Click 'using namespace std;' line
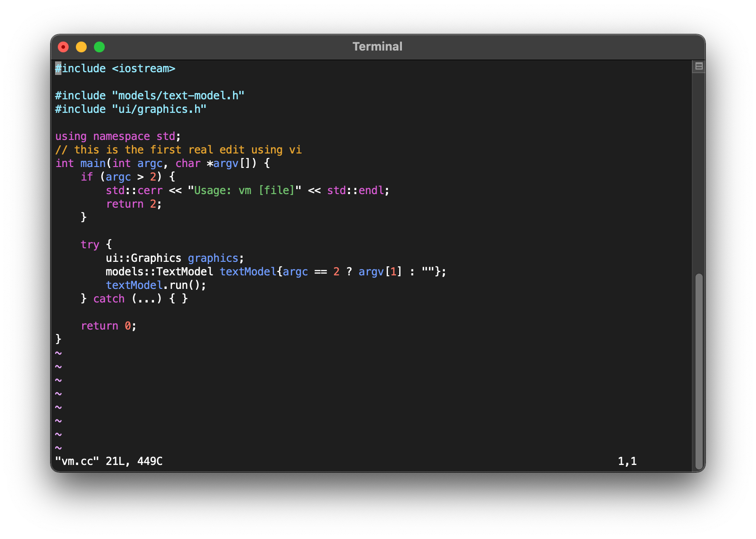 (x=118, y=136)
